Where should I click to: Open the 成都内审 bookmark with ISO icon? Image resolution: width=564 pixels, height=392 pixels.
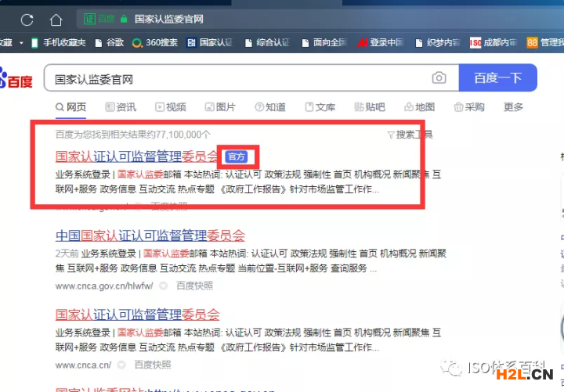(x=493, y=43)
